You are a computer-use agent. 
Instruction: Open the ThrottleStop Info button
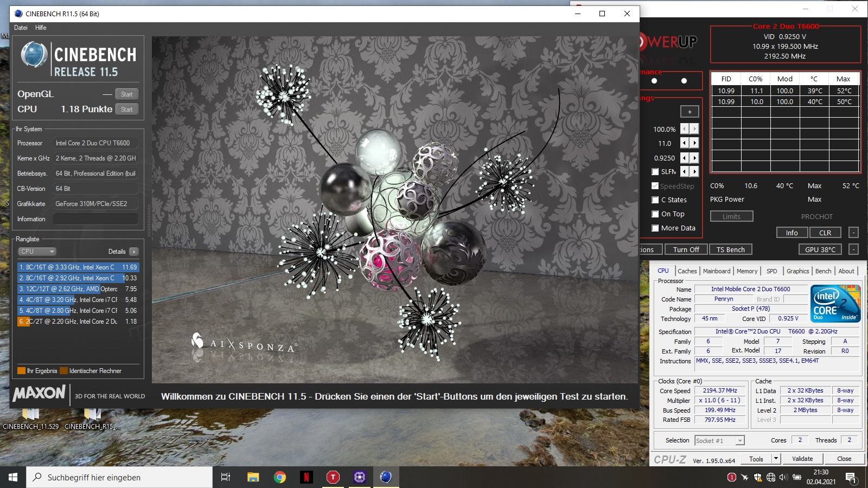(x=792, y=233)
